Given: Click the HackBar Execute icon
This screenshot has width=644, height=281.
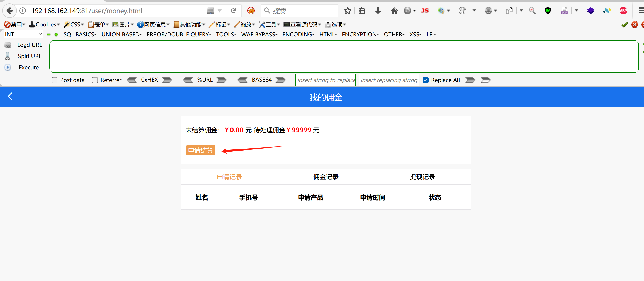Looking at the screenshot, I should click(x=8, y=67).
